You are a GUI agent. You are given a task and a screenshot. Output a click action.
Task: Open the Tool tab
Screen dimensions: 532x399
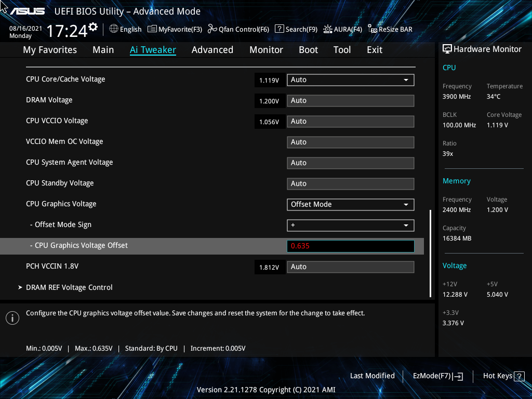pyautogui.click(x=342, y=50)
